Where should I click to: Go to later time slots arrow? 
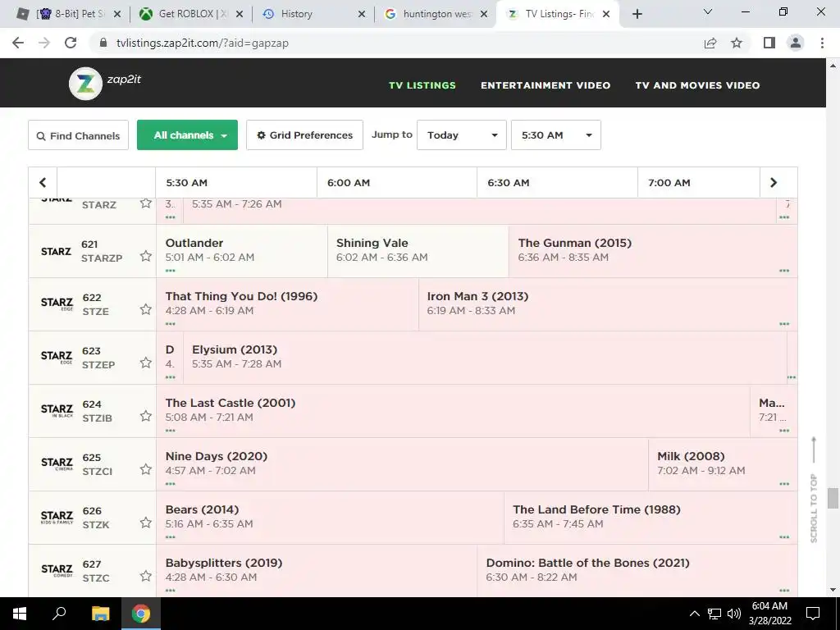tap(774, 183)
